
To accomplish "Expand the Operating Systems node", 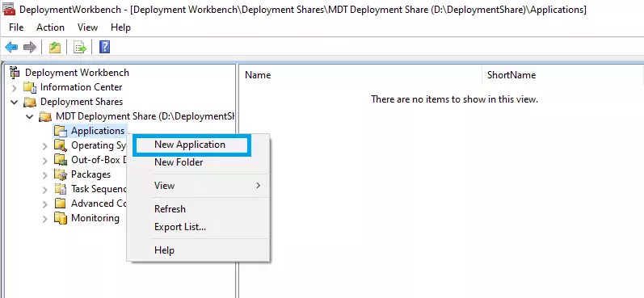I will coord(45,145).
